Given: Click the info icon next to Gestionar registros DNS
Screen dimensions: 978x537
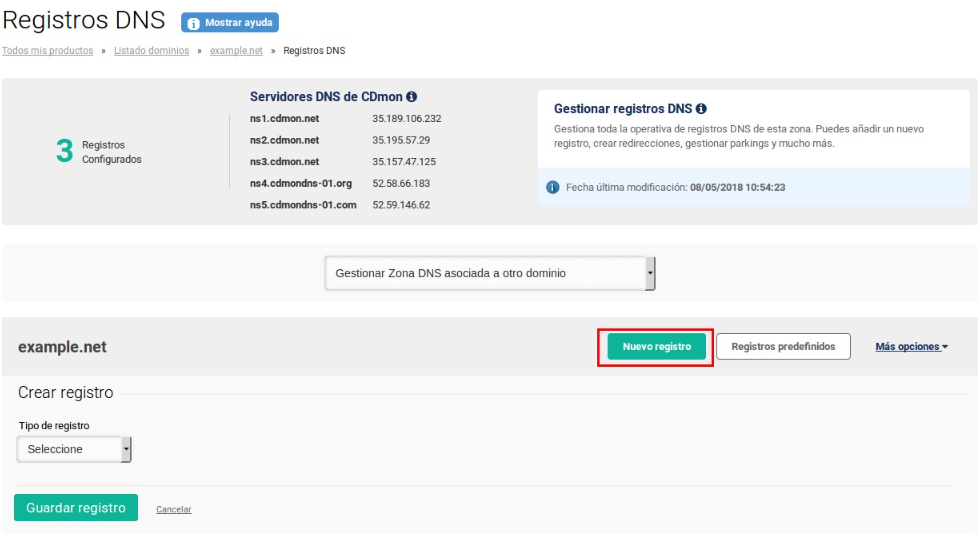Looking at the screenshot, I should (x=701, y=108).
